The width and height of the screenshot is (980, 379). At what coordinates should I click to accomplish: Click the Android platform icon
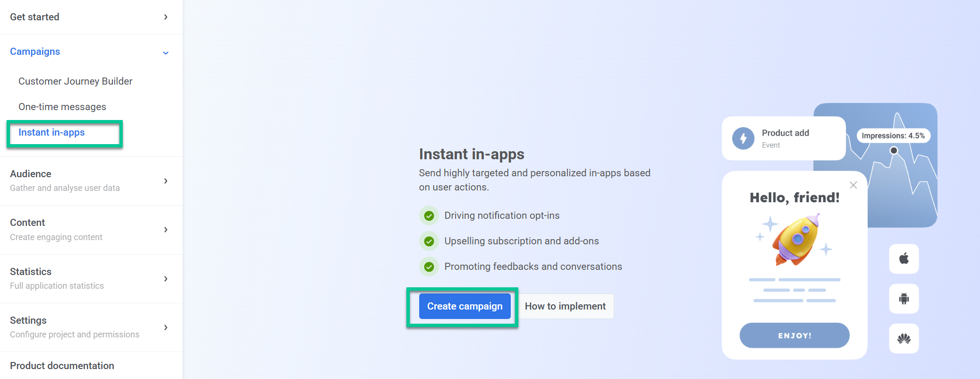pos(904,299)
